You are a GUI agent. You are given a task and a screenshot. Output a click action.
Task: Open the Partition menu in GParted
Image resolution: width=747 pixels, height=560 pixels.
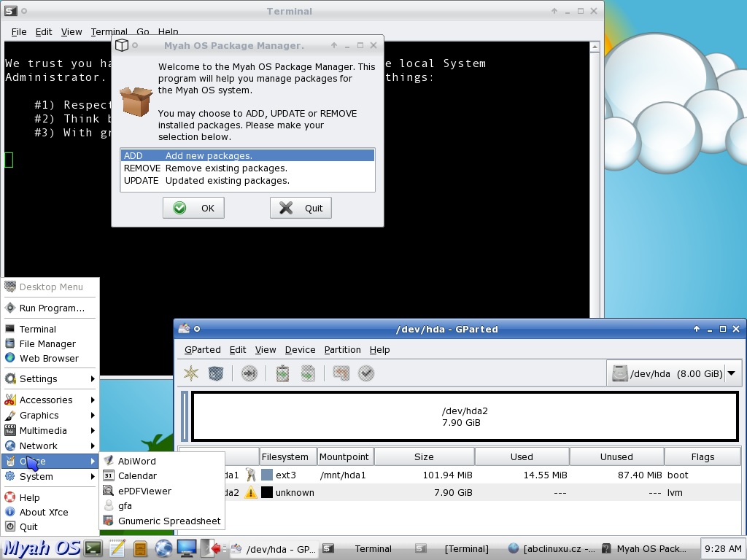click(x=343, y=349)
